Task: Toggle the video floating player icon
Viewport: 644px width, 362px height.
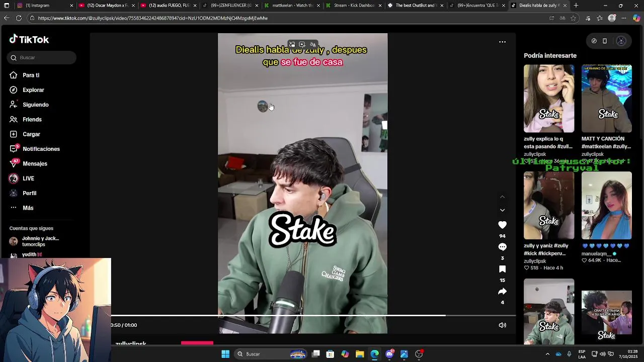Action: coord(292,45)
